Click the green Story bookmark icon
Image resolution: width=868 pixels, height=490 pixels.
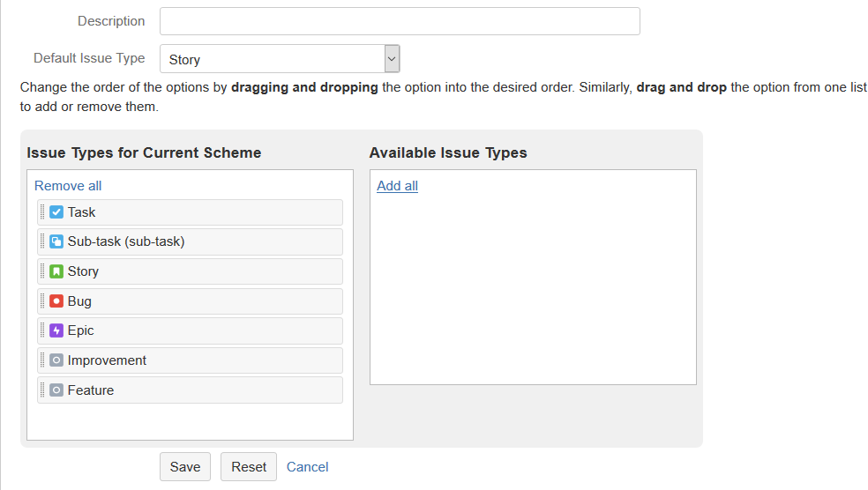56,271
